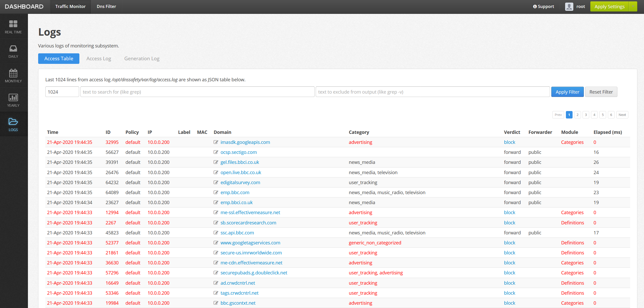Open the Daily reports section
This screenshot has width=644, height=308.
(x=13, y=51)
